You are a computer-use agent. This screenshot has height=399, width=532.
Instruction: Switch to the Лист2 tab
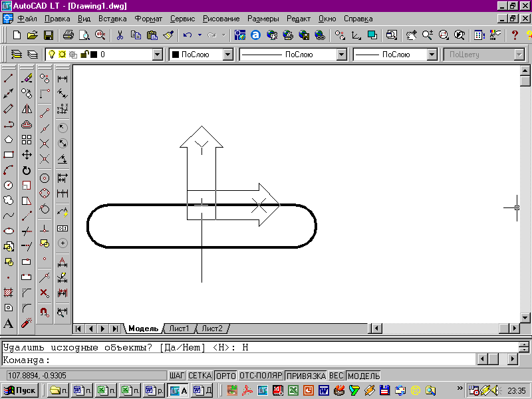[x=212, y=329]
